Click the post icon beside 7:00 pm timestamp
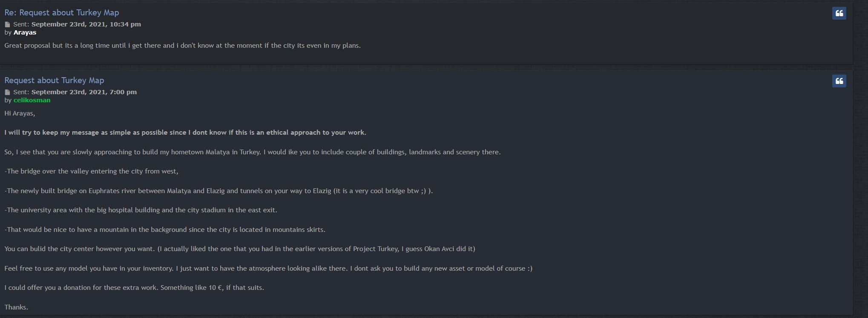Viewport: 868px width, 318px height. (7, 92)
